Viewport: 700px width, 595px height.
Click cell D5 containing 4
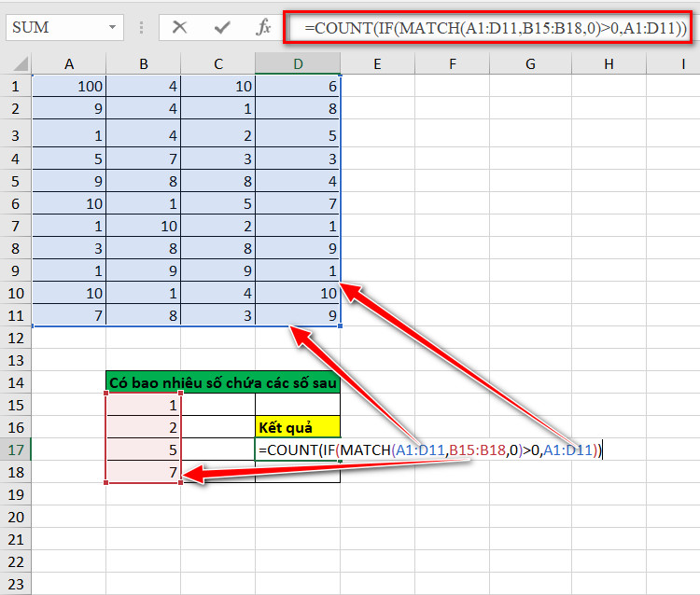(298, 181)
